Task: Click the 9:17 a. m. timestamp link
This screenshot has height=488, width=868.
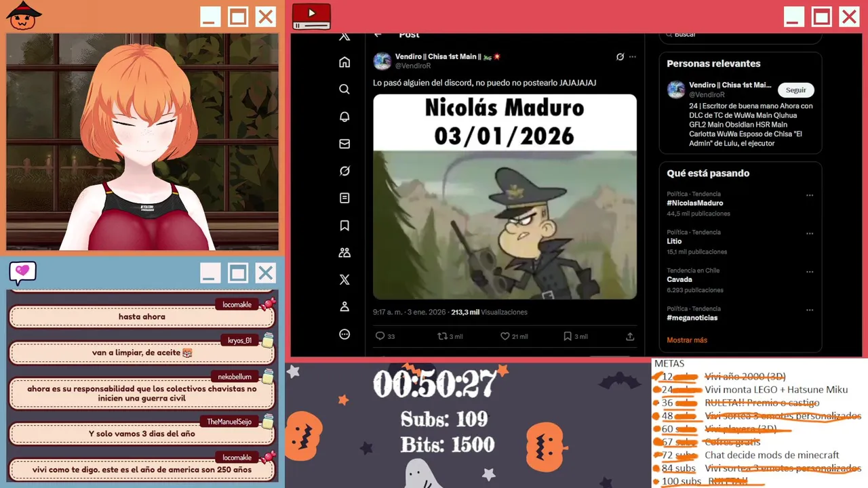Action: [409, 312]
